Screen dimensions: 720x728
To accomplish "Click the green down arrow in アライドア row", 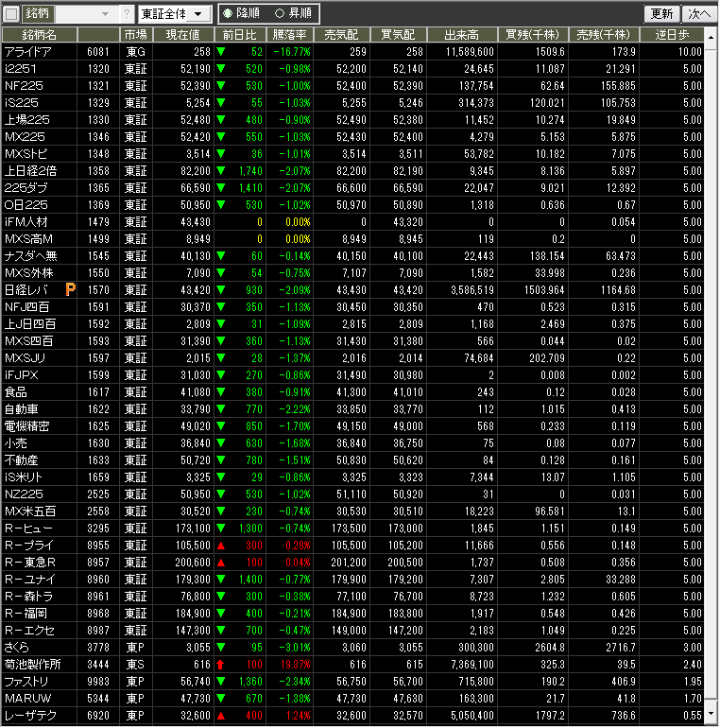I will (x=220, y=51).
